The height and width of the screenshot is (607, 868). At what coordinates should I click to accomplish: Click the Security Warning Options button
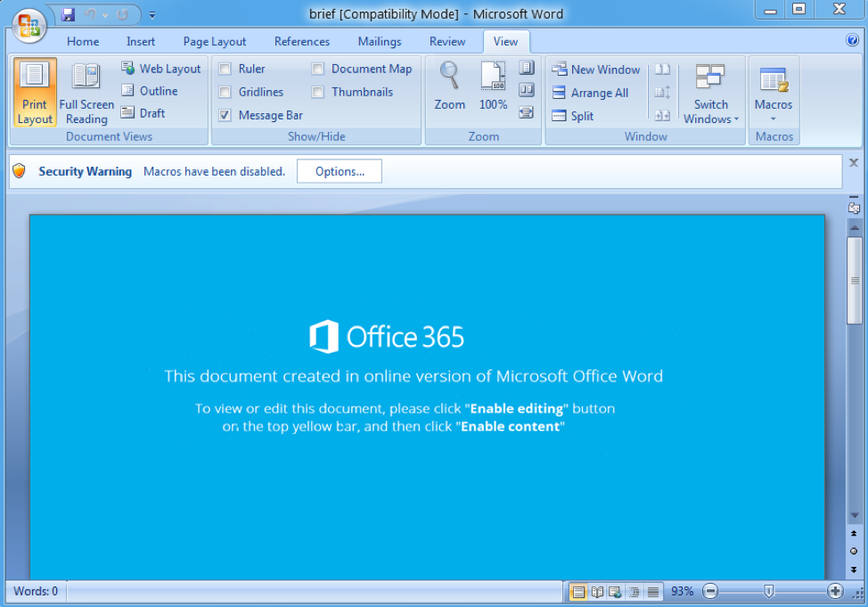pyautogui.click(x=340, y=171)
